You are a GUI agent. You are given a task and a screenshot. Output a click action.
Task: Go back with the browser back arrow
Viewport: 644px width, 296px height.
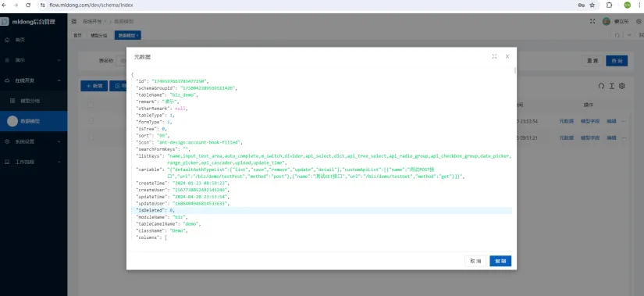tap(5, 5)
